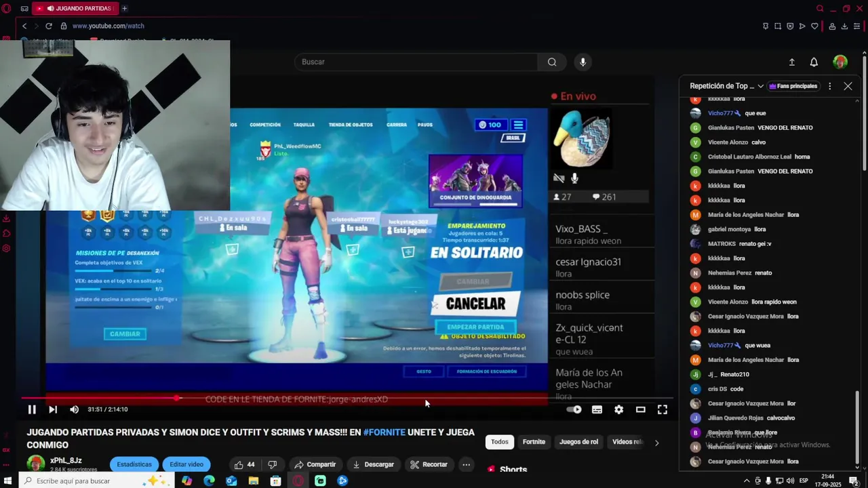Open a new browser tab
Viewport: 868px width, 488px height.
pyautogui.click(x=124, y=8)
